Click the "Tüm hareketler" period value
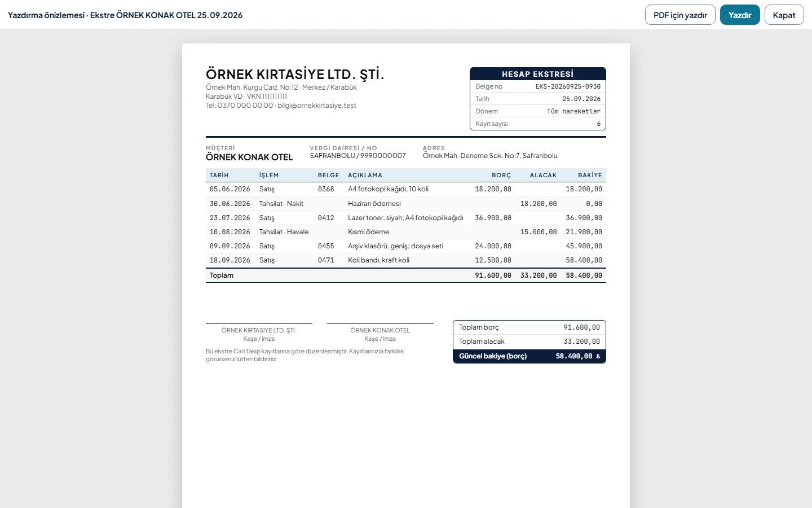 573,111
